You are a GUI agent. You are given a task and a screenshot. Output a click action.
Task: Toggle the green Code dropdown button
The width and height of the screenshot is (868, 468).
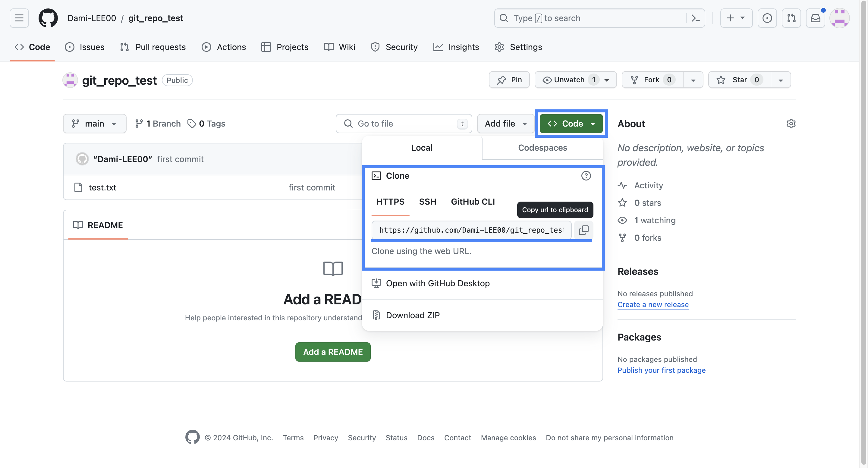571,124
